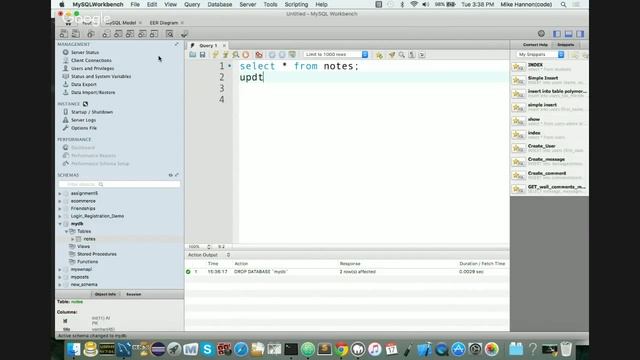Open the Limit to 1000 rows dropdown
Screen dimensions: 640x360
coord(336,54)
